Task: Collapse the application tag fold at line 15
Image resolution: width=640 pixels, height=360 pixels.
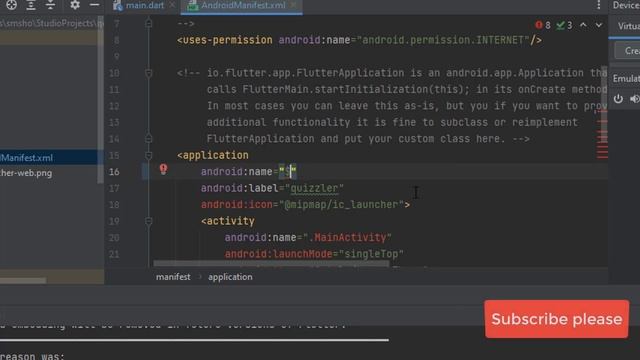Action: pos(149,156)
